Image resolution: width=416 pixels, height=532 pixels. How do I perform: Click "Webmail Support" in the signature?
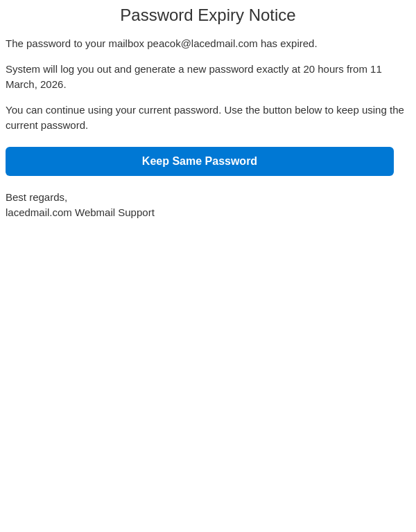114,213
